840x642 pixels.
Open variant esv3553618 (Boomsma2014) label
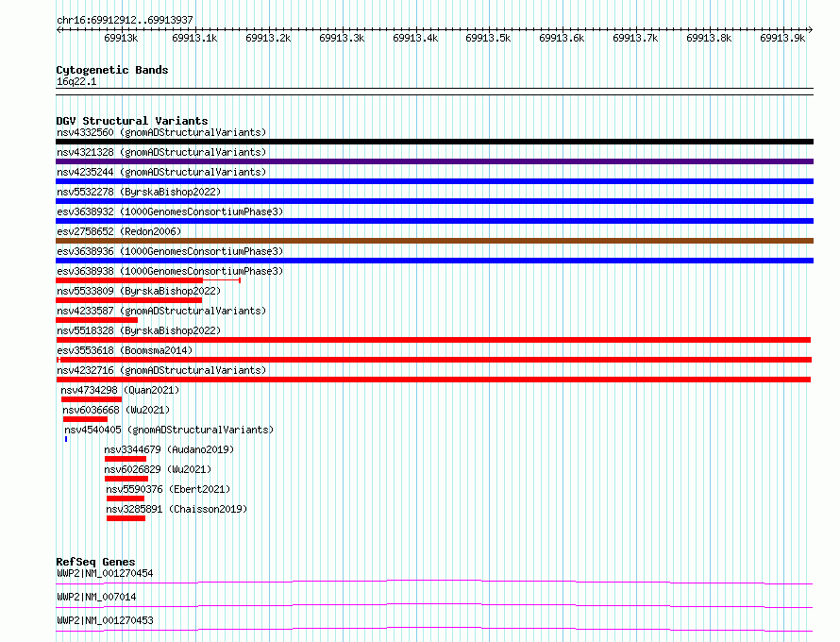[125, 350]
